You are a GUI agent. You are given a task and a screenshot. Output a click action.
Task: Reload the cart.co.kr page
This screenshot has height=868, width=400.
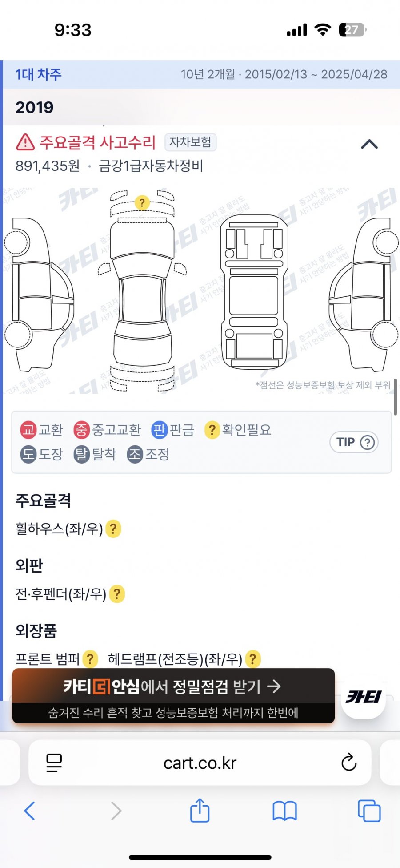click(x=349, y=763)
